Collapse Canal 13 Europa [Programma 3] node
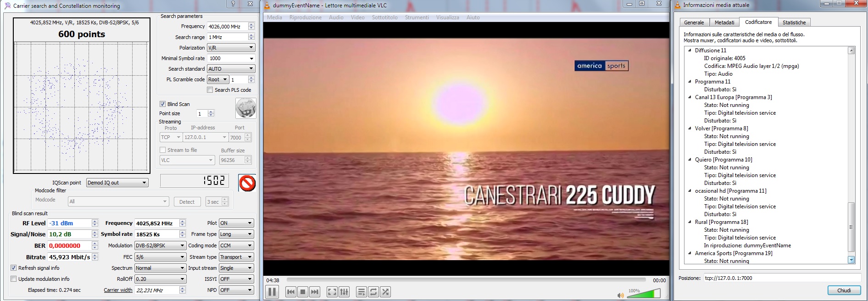This screenshot has width=868, height=301. coord(690,97)
